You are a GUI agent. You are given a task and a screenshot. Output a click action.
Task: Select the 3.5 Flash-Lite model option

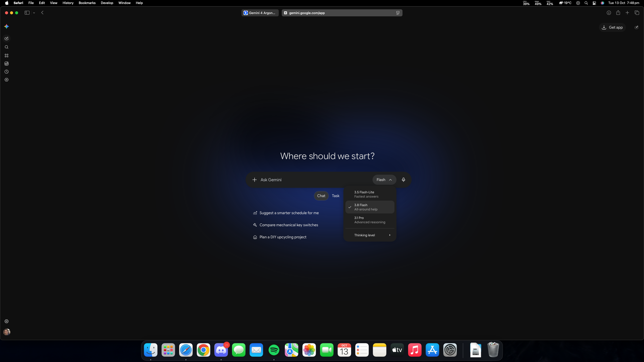(x=370, y=194)
